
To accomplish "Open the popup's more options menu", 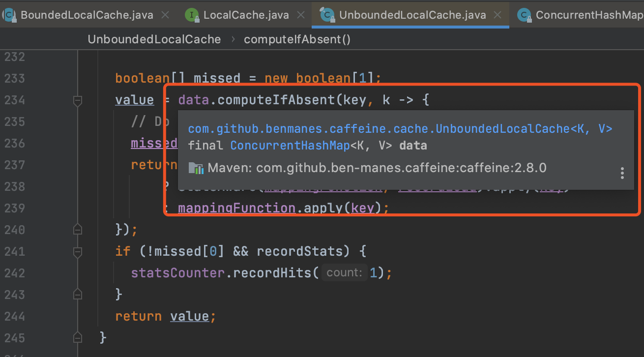I will point(622,173).
